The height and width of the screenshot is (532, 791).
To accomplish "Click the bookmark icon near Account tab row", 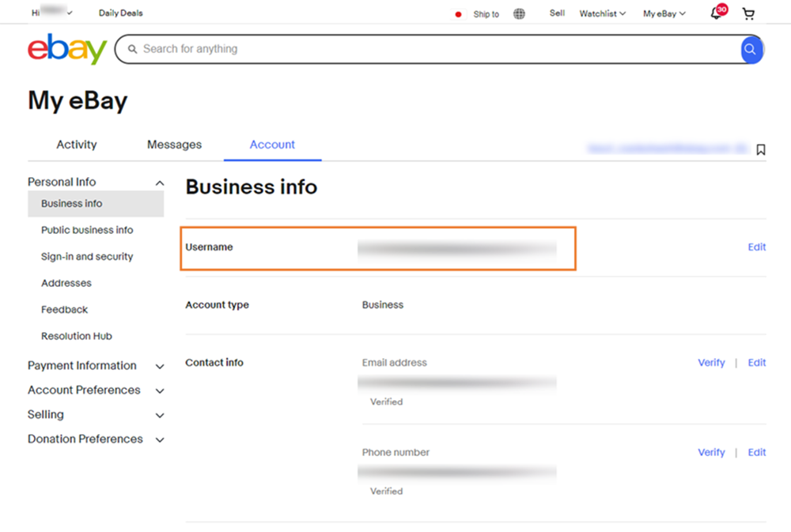I will click(761, 149).
